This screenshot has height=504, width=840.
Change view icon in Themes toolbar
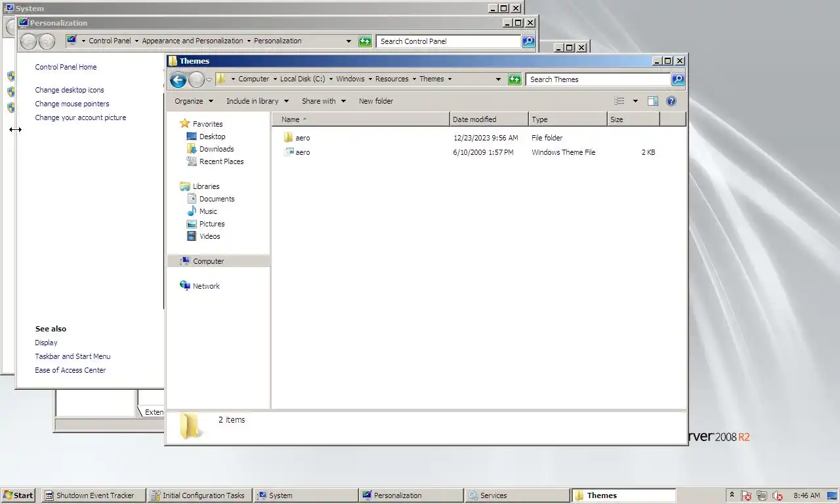point(619,101)
